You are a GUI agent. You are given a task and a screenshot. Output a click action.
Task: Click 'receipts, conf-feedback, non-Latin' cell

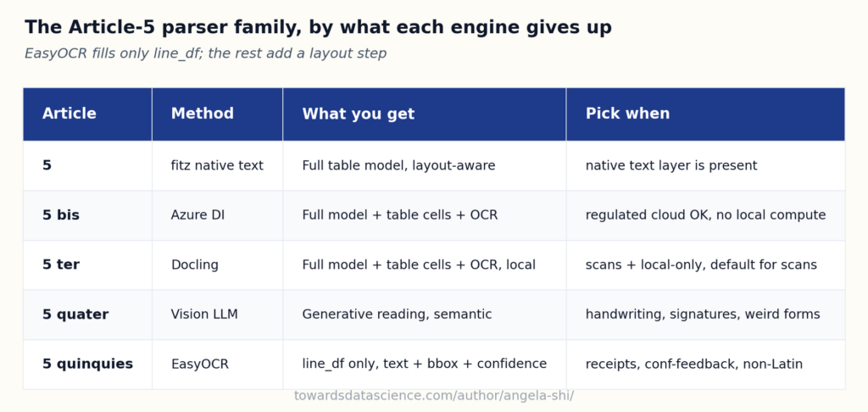coord(705,365)
